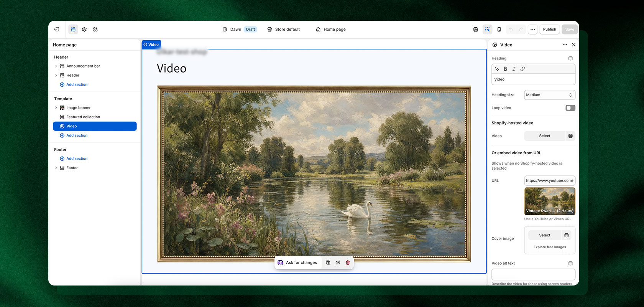Click the Video tag on preview

(151, 45)
